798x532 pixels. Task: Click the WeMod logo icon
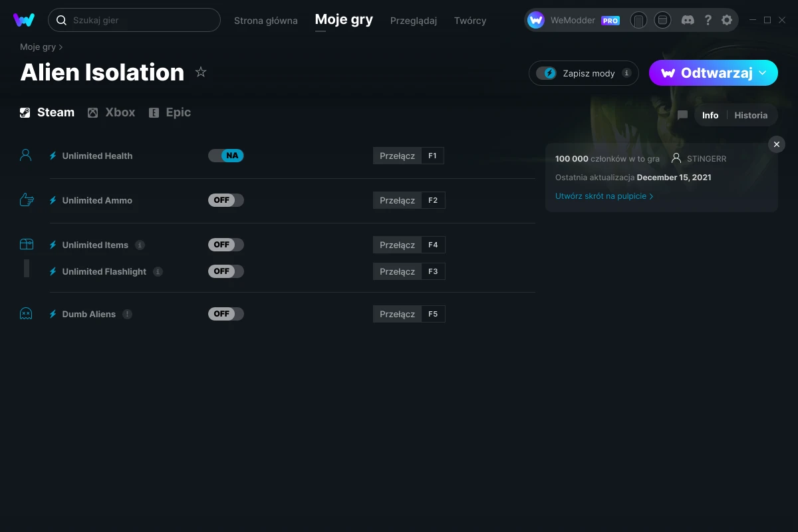24,20
